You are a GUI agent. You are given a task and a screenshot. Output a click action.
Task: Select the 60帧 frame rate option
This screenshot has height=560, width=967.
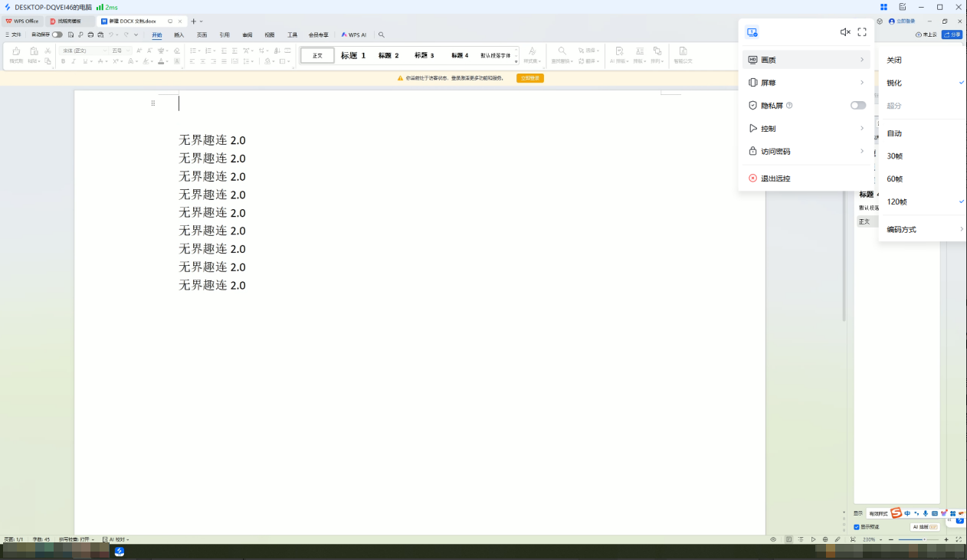coord(895,178)
